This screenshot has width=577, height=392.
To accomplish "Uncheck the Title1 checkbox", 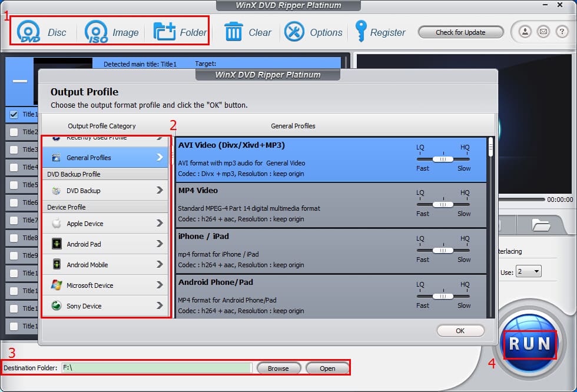I will tap(14, 114).
